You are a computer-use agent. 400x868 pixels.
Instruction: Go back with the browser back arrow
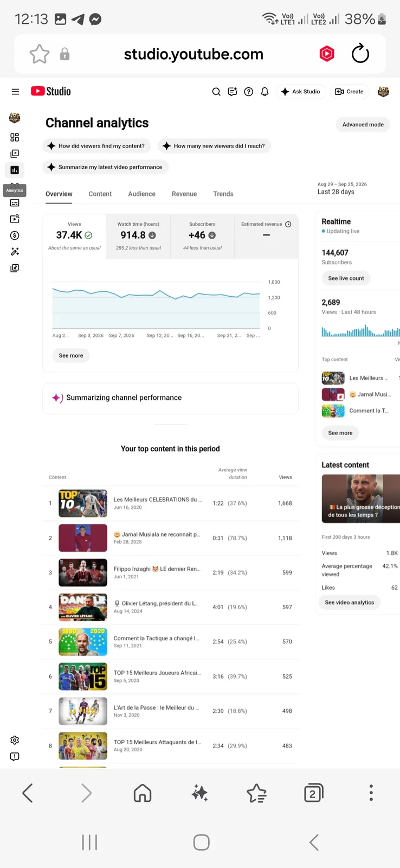(x=28, y=793)
